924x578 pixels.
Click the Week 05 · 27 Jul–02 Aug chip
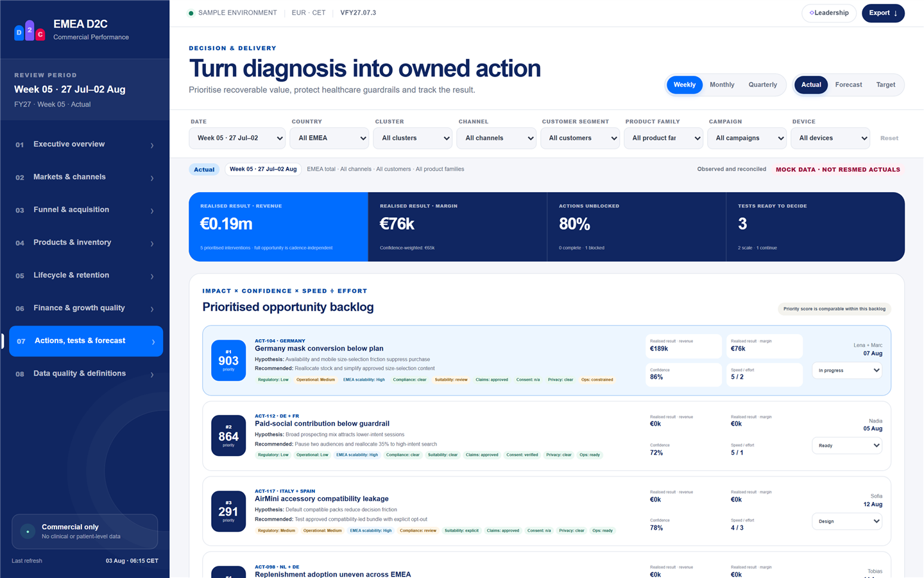263,170
